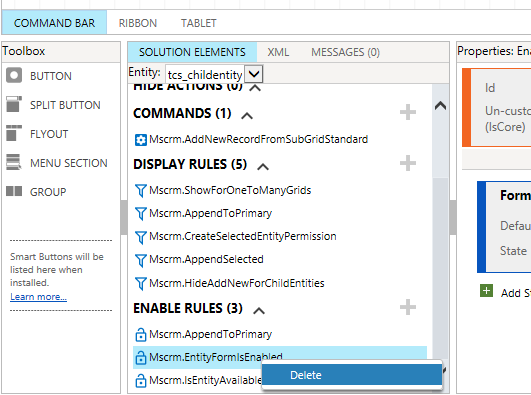Image resolution: width=531 pixels, height=395 pixels.
Task: Click the filter icon of display rule Mscrm.AppendToPrimary
Action: [141, 214]
